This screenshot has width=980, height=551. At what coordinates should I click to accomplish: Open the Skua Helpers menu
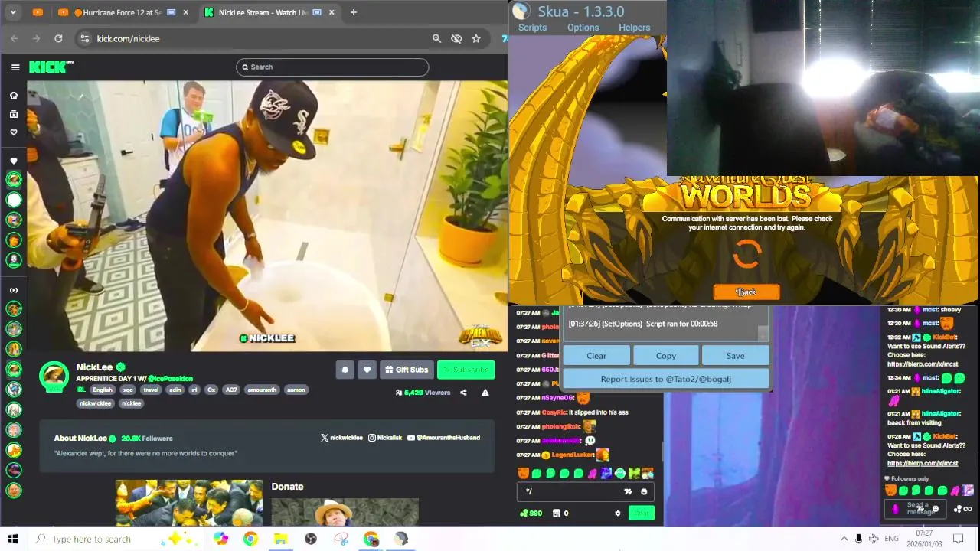[634, 28]
